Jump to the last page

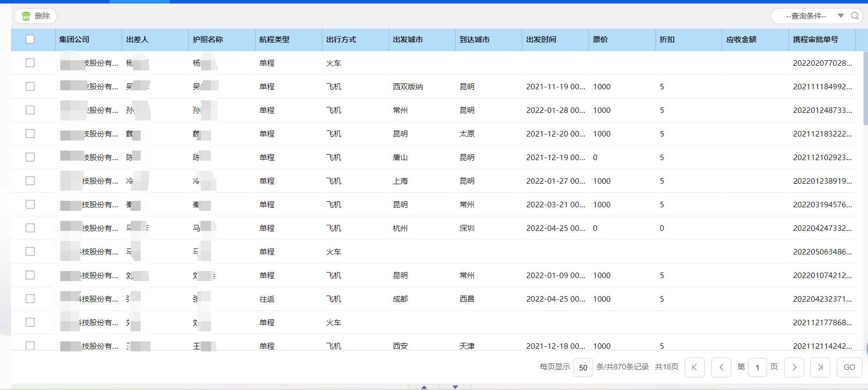(820, 367)
